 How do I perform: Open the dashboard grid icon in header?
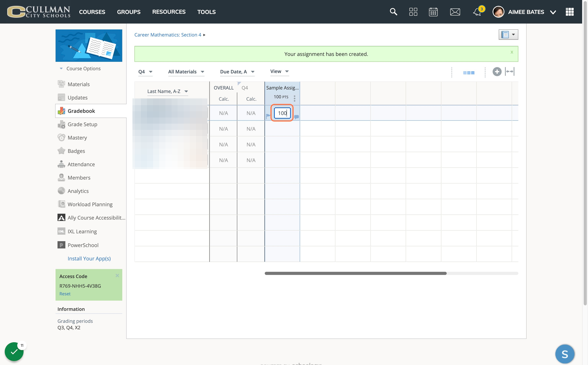413,12
